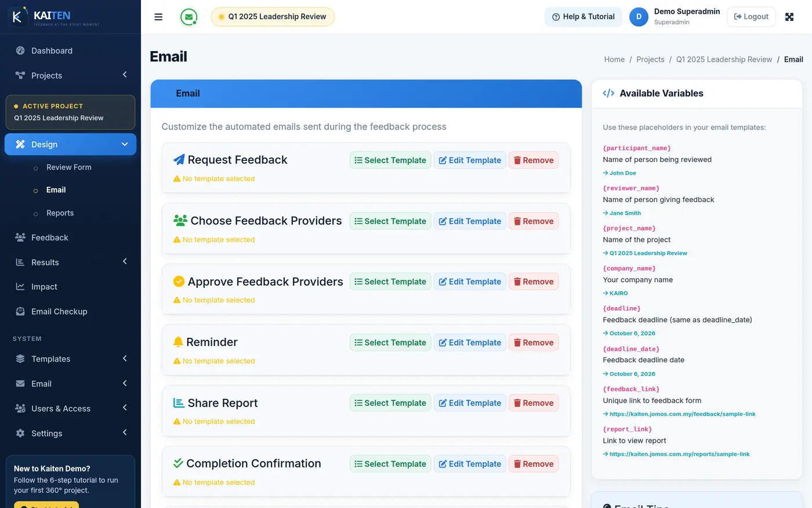Click the Request Feedback paper plane icon

[179, 160]
